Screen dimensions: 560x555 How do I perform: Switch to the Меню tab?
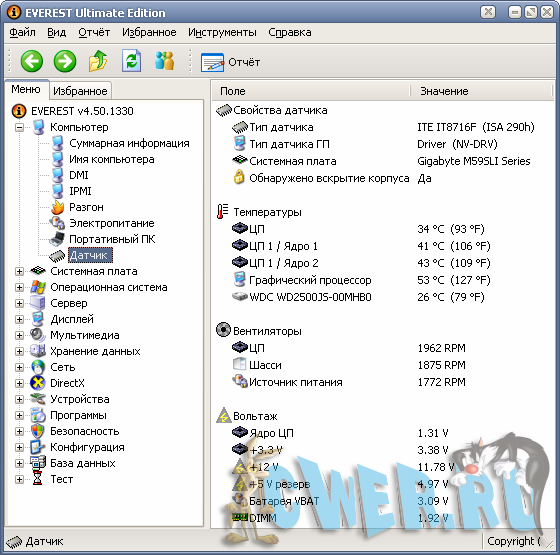[x=26, y=89]
